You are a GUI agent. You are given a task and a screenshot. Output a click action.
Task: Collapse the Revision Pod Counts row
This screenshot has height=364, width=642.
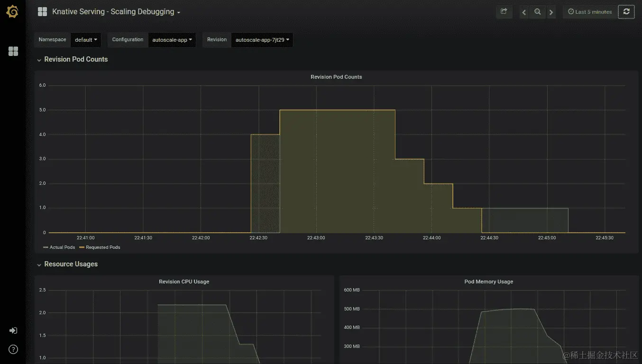tap(72, 59)
